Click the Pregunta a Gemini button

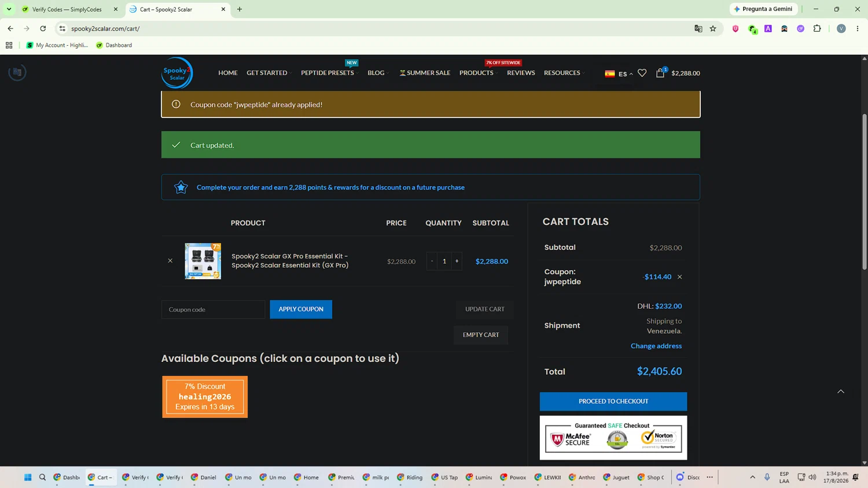pos(763,9)
